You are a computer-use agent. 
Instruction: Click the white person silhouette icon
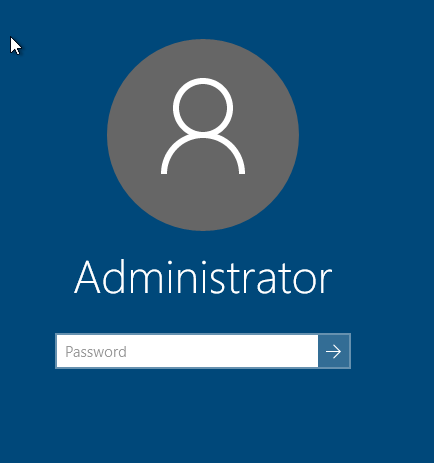(203, 126)
